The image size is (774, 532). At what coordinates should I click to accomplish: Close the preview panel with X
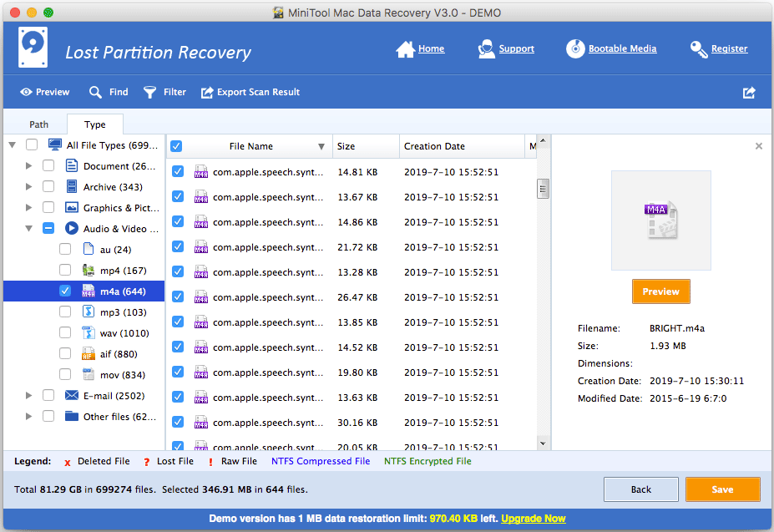(x=759, y=146)
